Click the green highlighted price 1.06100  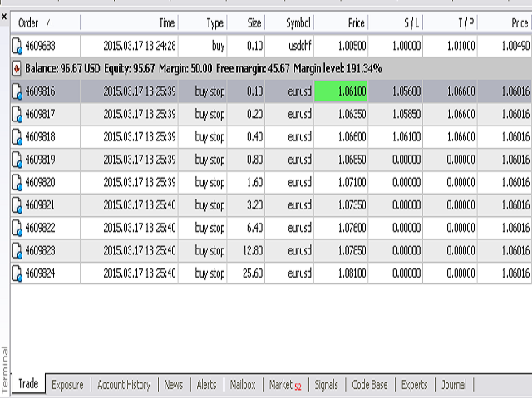pos(342,91)
